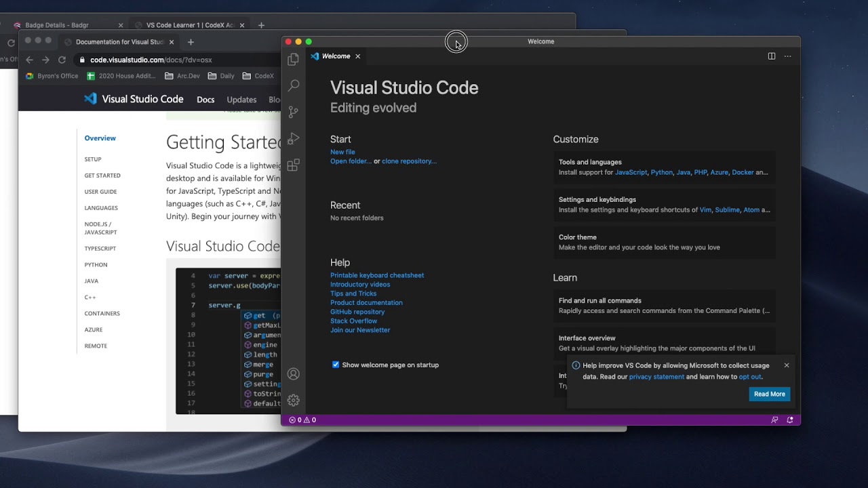Open GitHub repository link
This screenshot has width=868, height=488.
357,312
